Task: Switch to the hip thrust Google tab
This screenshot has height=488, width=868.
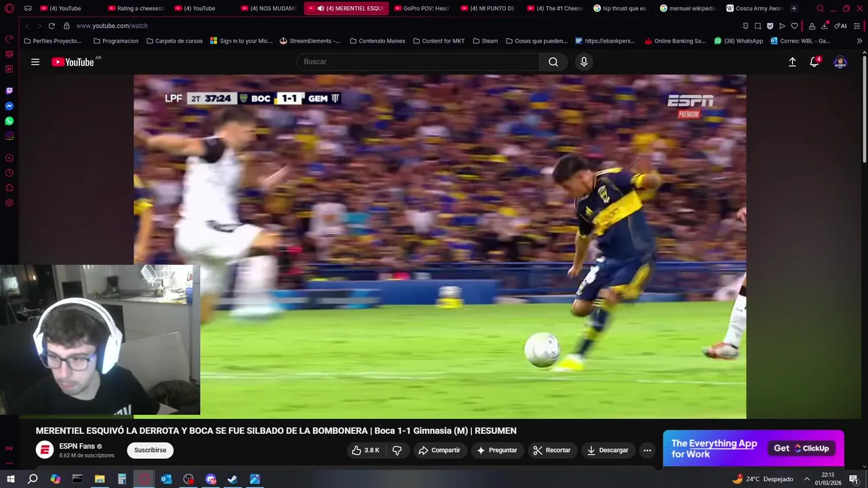Action: (620, 8)
